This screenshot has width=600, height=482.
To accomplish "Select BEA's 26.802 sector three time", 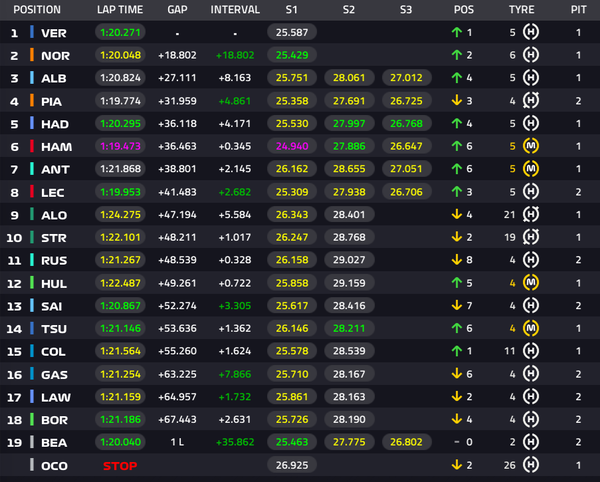I will 406,442.
